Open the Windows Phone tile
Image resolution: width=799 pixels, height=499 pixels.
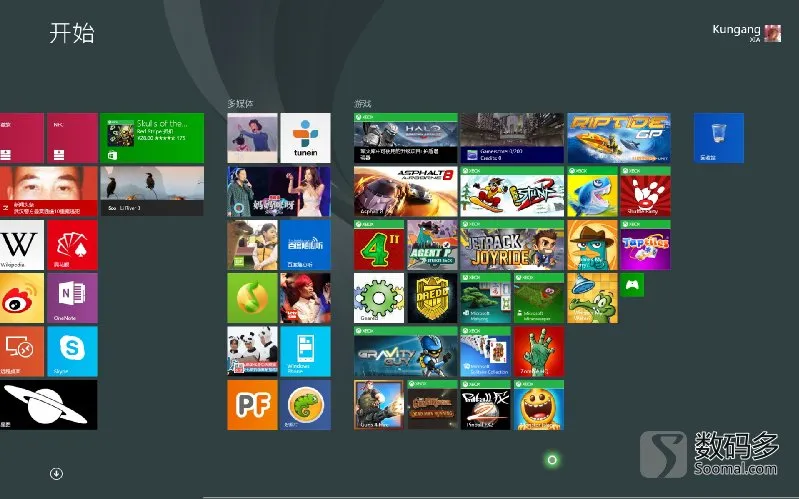coord(305,352)
